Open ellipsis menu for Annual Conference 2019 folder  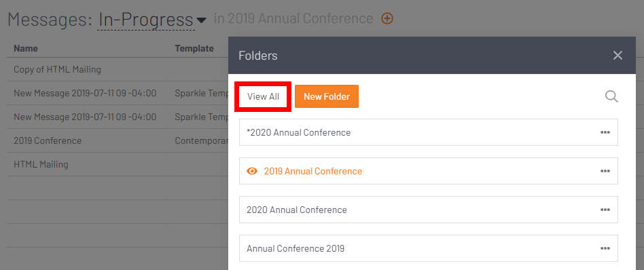pos(605,248)
